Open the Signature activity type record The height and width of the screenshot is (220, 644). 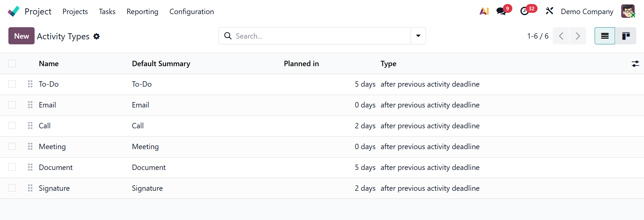(x=54, y=188)
